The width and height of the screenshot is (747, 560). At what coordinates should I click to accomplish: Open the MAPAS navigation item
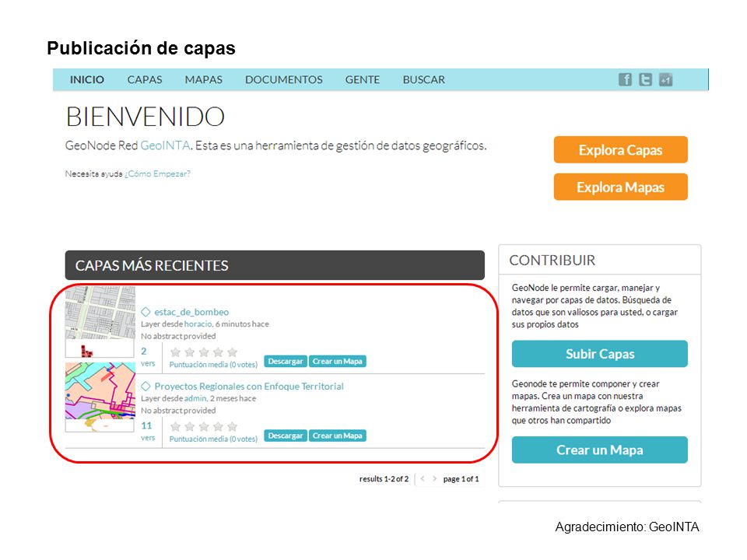203,79
